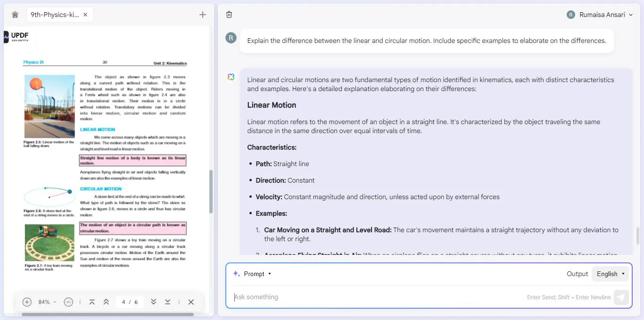The image size is (644, 320).
Task: Click 'Figure 2.5: Linear motion' caption
Action: click(49, 143)
